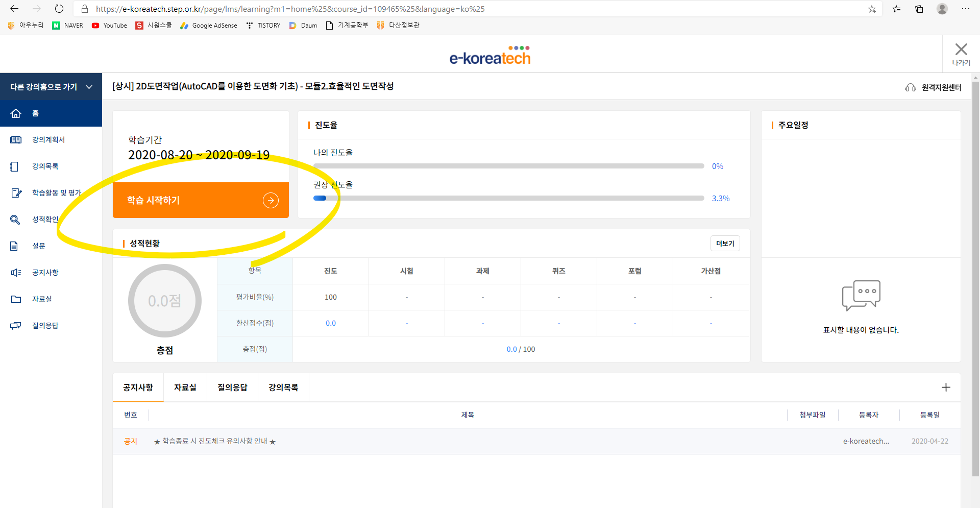The height and width of the screenshot is (508, 980).
Task: Click the browser address bar URL
Action: click(290, 9)
